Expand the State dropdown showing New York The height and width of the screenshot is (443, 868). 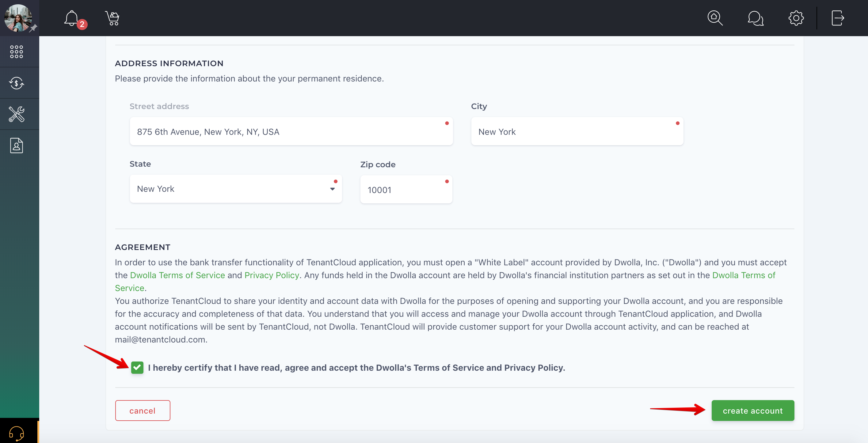pyautogui.click(x=235, y=189)
